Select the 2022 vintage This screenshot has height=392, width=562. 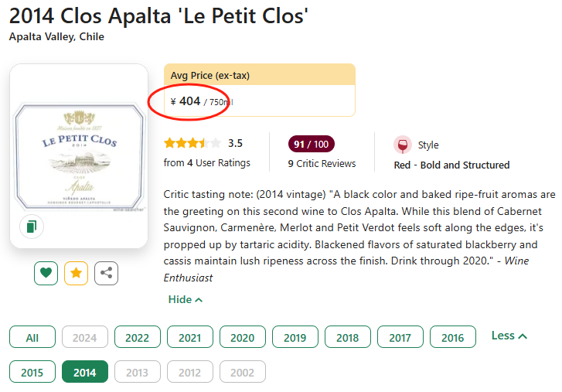[137, 338]
